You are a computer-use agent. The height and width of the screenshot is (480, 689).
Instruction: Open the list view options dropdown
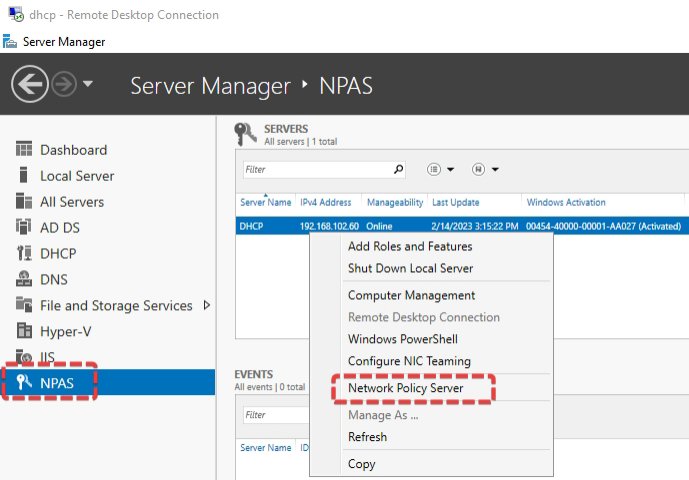pos(441,170)
